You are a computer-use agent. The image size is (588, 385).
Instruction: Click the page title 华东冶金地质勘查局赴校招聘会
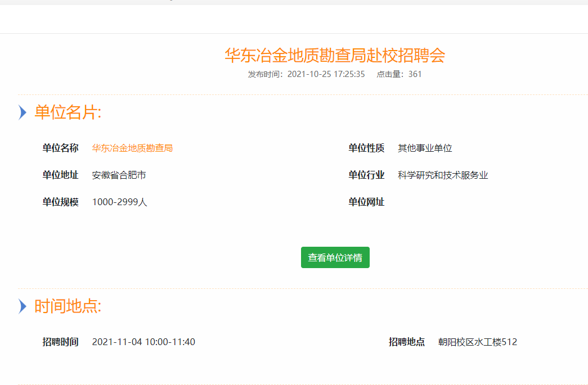(x=335, y=56)
